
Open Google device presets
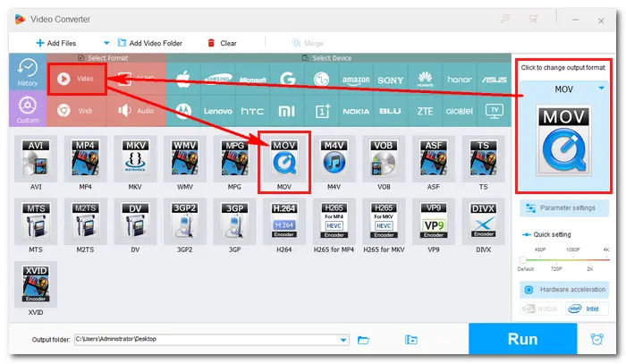[x=287, y=79]
